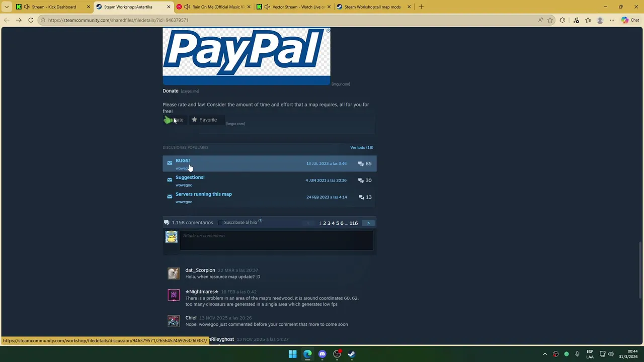Open Chief commenter profile name

point(191,318)
